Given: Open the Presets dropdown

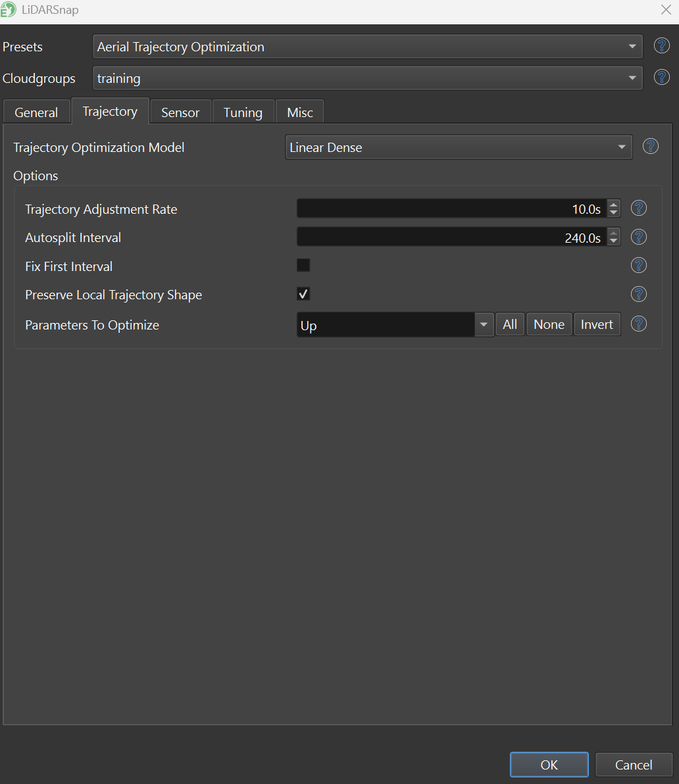Looking at the screenshot, I should 367,47.
